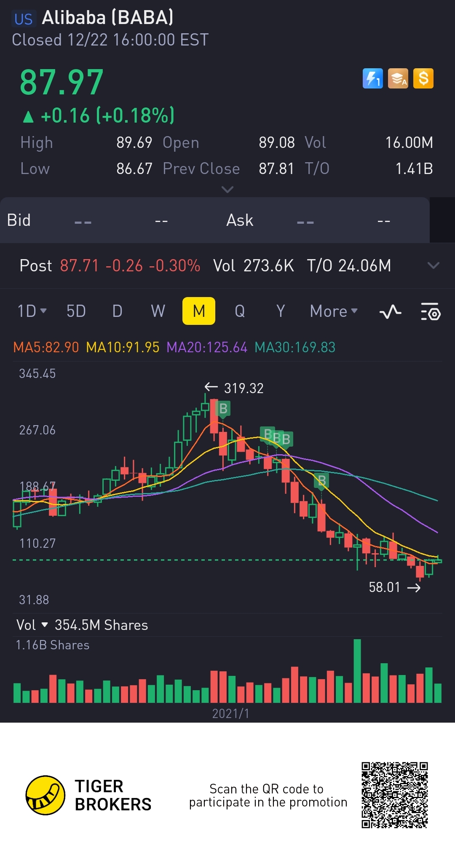Tap the orange stacked layers icon
This screenshot has width=455, height=868.
click(398, 78)
